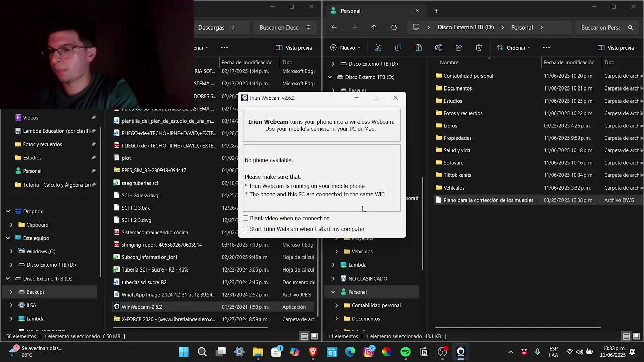Collapse the Dropbox node in the left sidebar
Screen dimensions: 644x362
[x=8, y=211]
